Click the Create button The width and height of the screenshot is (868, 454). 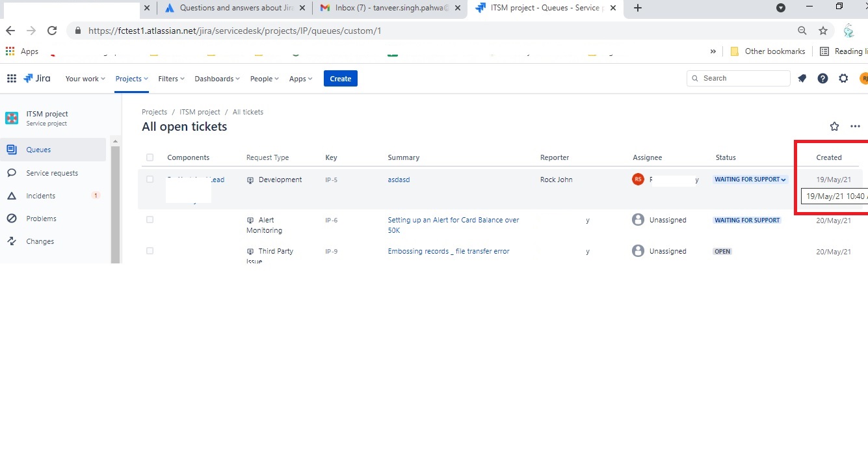click(341, 79)
